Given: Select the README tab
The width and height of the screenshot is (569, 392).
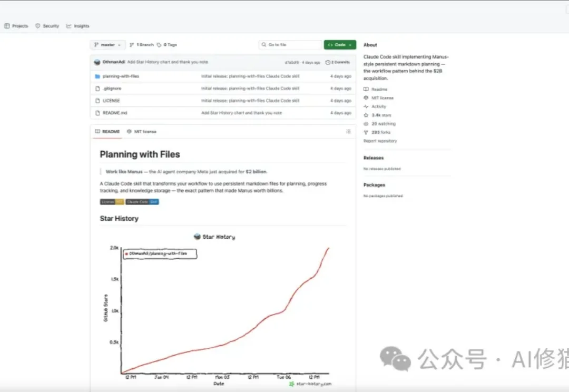Looking at the screenshot, I should pos(107,132).
